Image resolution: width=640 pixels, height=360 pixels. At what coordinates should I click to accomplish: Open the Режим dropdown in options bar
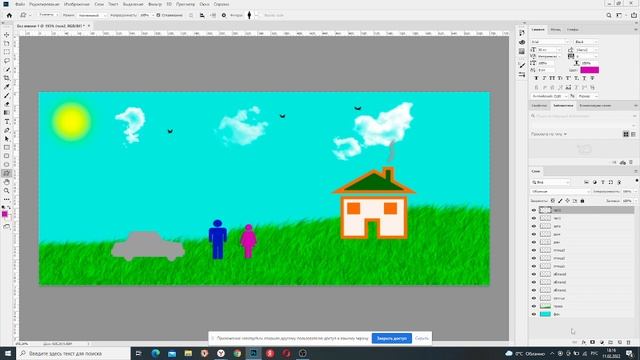coord(92,15)
